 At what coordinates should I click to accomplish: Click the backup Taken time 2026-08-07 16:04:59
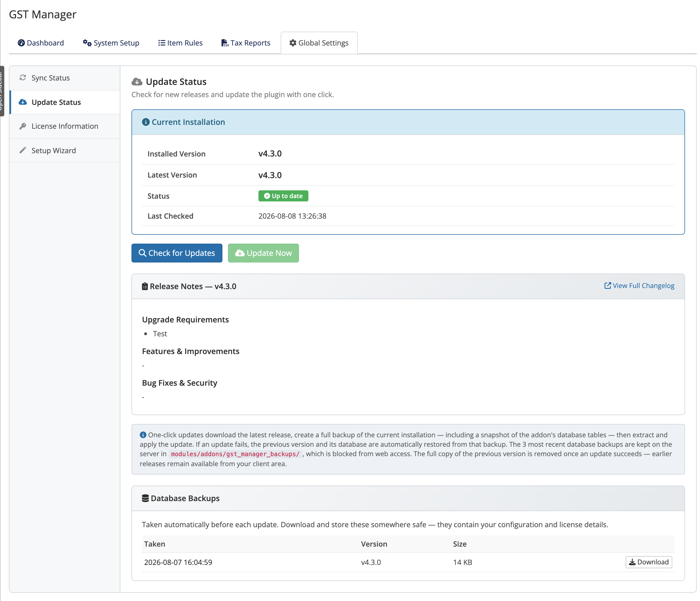coord(178,562)
